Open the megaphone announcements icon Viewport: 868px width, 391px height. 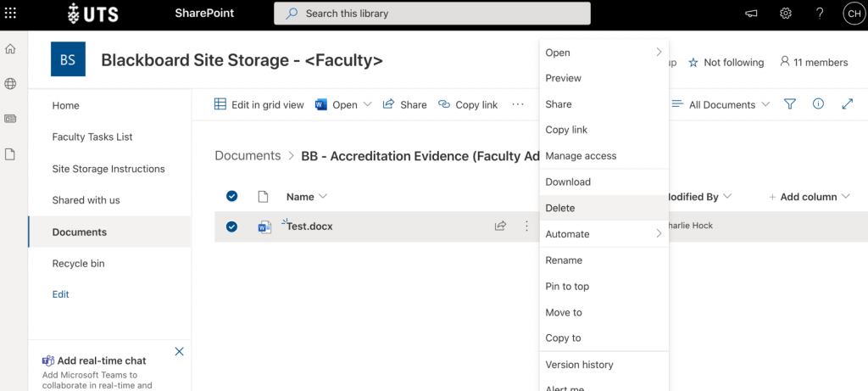(x=751, y=14)
